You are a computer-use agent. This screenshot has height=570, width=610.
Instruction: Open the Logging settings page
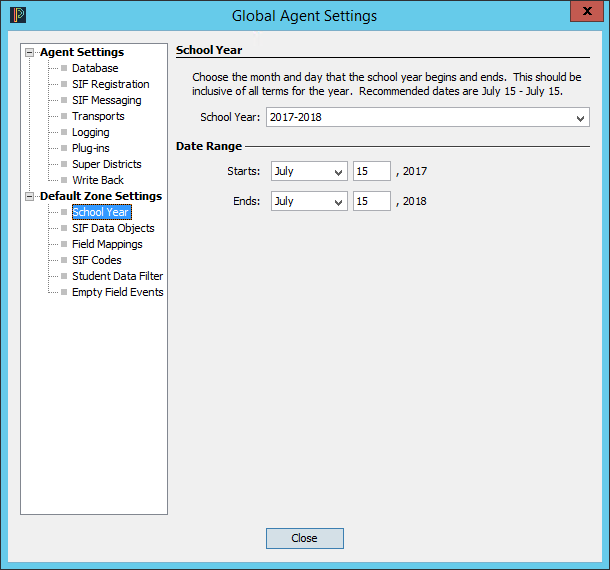tap(90, 133)
